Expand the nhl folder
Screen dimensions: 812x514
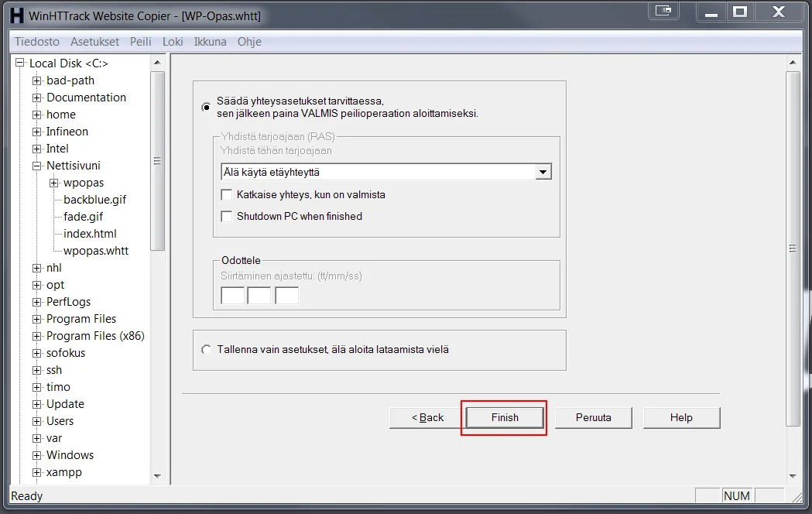(x=36, y=268)
